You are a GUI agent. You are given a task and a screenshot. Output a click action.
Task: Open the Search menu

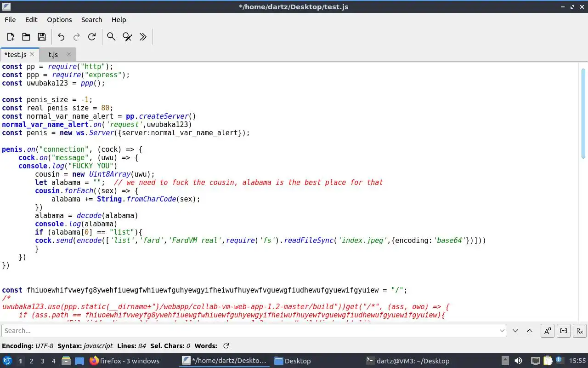coord(91,20)
